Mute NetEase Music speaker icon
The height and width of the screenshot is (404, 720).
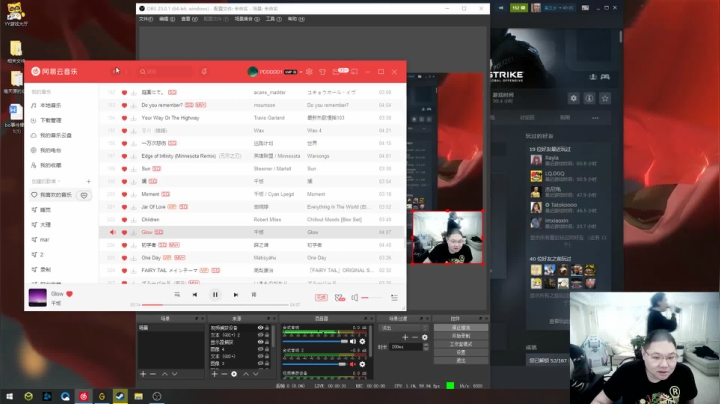[354, 298]
